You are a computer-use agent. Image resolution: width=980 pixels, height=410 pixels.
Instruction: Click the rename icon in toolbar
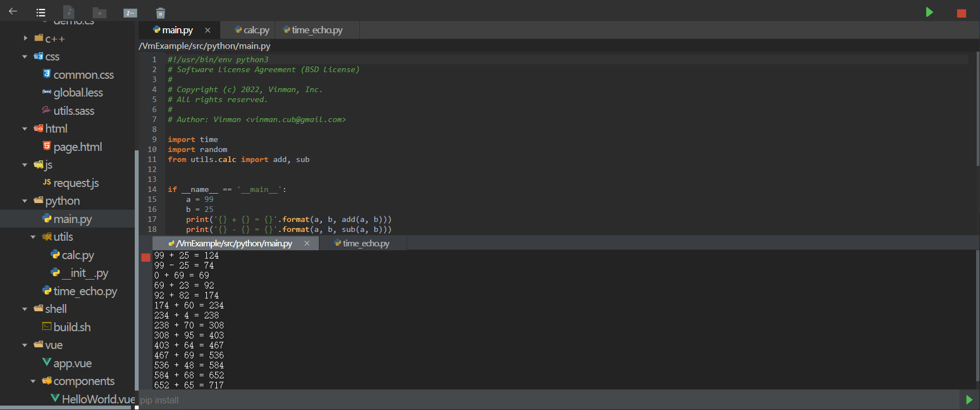click(130, 13)
